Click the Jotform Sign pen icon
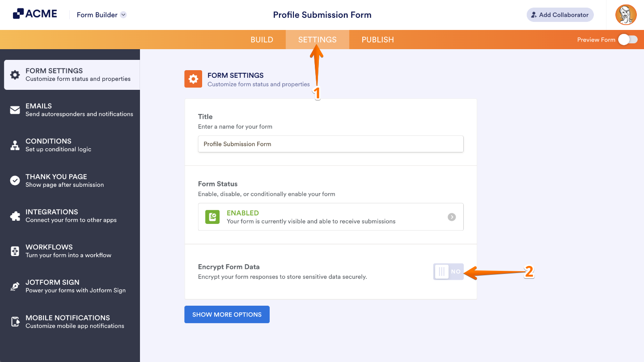Image resolution: width=644 pixels, height=362 pixels. (15, 286)
